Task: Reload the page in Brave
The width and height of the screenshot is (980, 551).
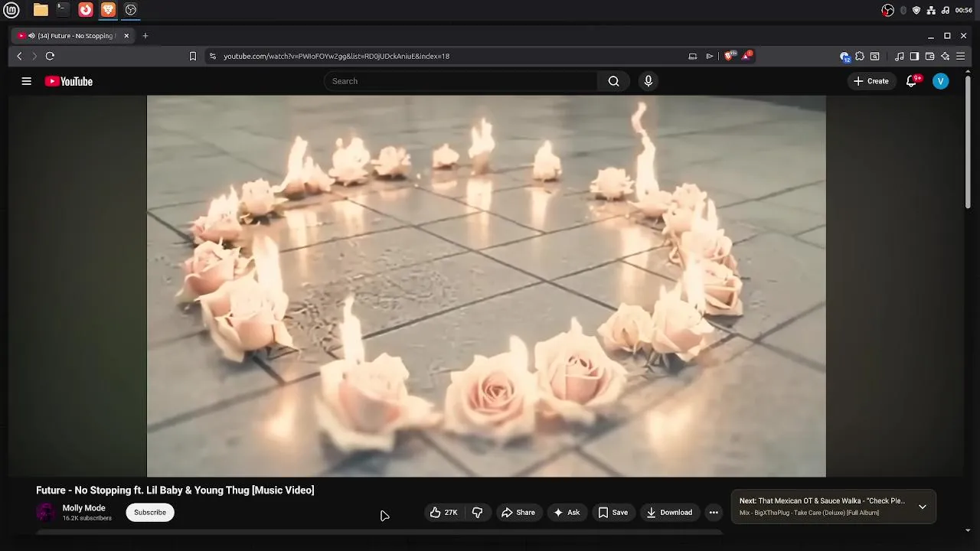Action: [x=50, y=56]
